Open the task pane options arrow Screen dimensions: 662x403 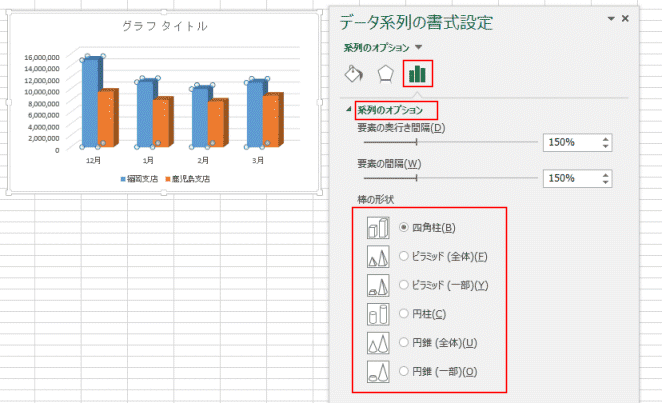610,19
